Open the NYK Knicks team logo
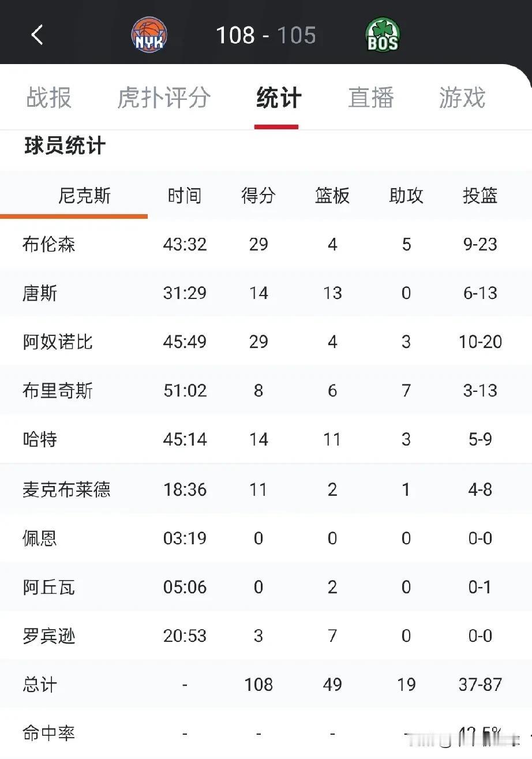The height and width of the screenshot is (759, 532). (x=149, y=35)
